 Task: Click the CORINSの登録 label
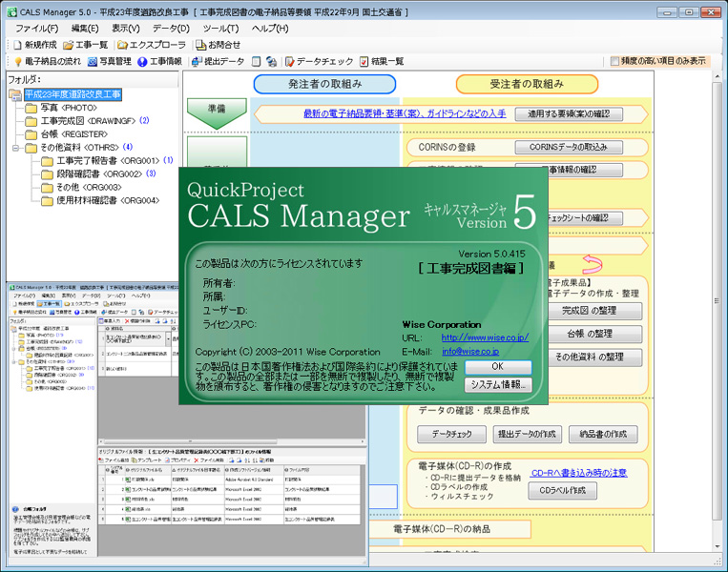click(x=447, y=147)
